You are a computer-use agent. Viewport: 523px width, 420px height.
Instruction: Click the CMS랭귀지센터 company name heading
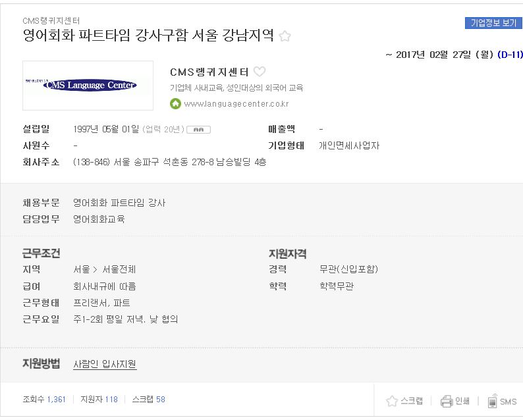209,72
